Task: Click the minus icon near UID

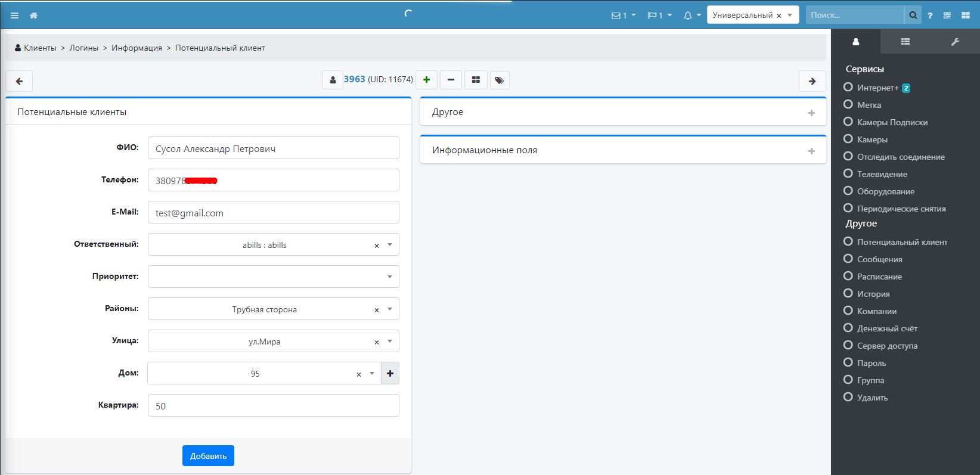Action: click(x=451, y=80)
